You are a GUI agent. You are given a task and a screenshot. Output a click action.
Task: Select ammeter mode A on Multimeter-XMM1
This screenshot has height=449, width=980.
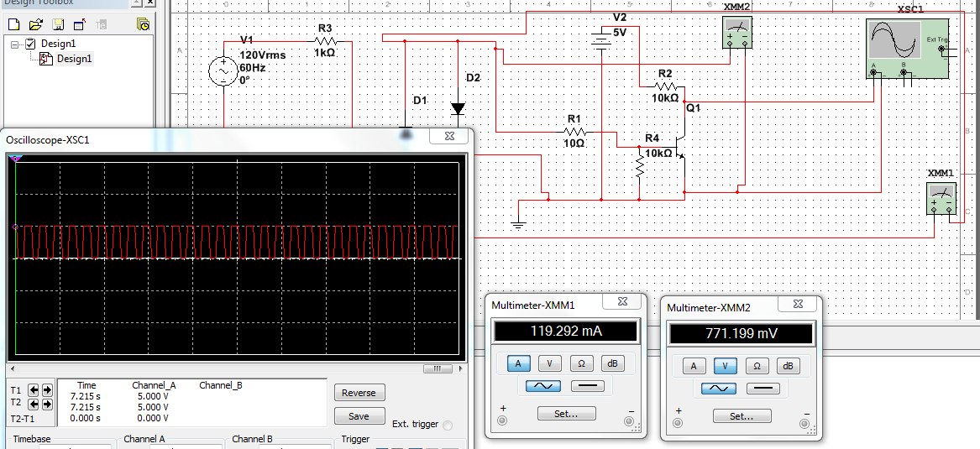click(519, 363)
